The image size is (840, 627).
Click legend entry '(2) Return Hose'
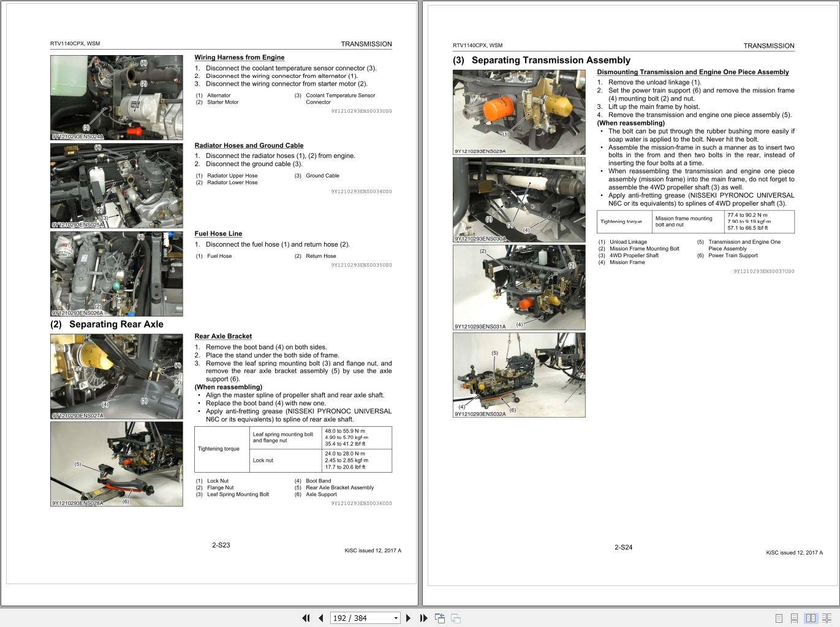(x=315, y=256)
